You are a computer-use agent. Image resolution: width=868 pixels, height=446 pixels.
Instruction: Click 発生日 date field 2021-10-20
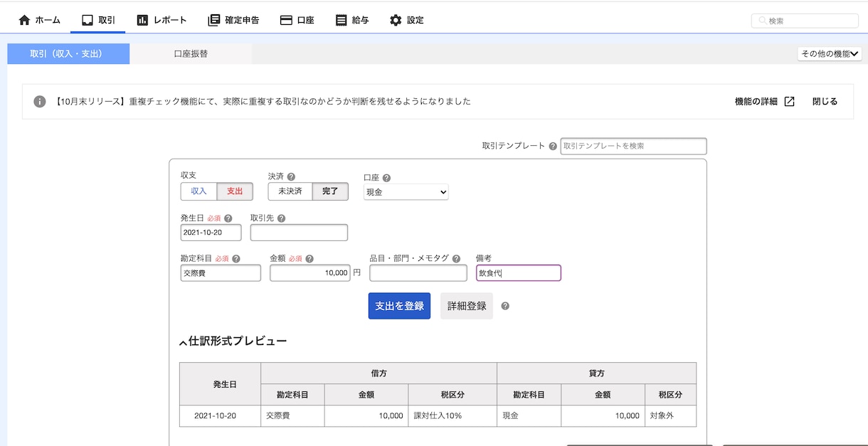[x=211, y=233]
